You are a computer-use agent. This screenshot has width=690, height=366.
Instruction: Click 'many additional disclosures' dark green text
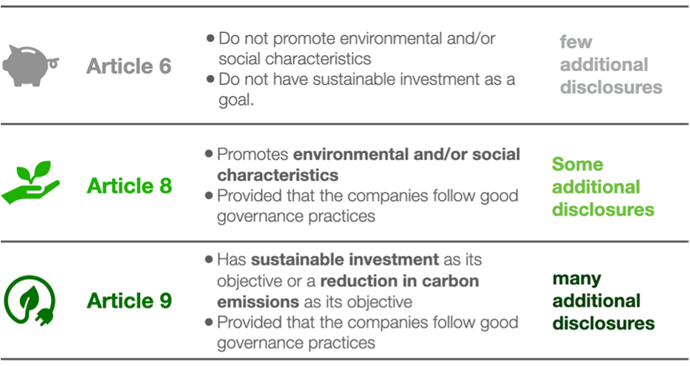click(604, 301)
